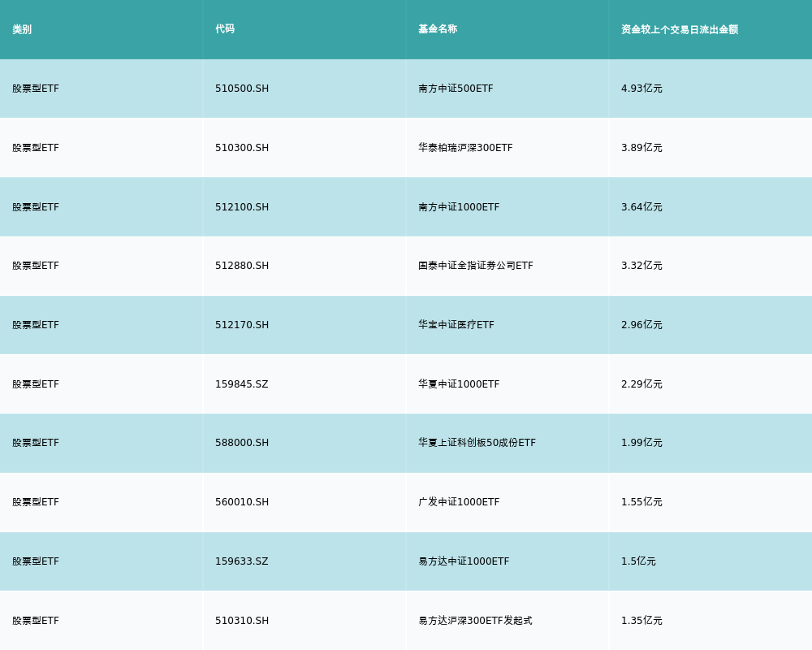Viewport: 812px width, 650px height.
Task: Select fund name 国泰中证全指证券公司ETF
Action: coord(475,266)
